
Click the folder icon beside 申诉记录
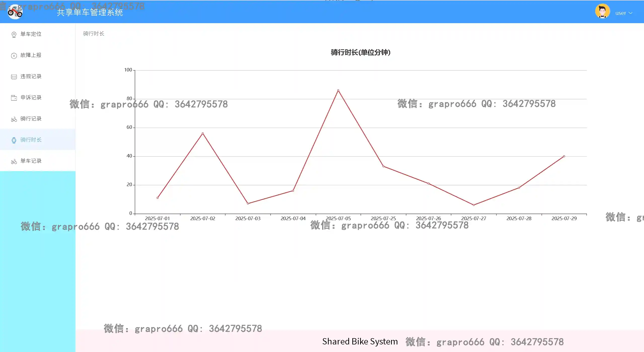pyautogui.click(x=14, y=98)
